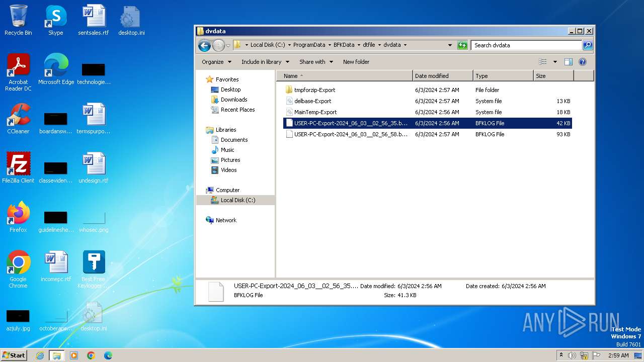The image size is (644, 362).
Task: Select Google Chrome desktop icon
Action: click(18, 269)
